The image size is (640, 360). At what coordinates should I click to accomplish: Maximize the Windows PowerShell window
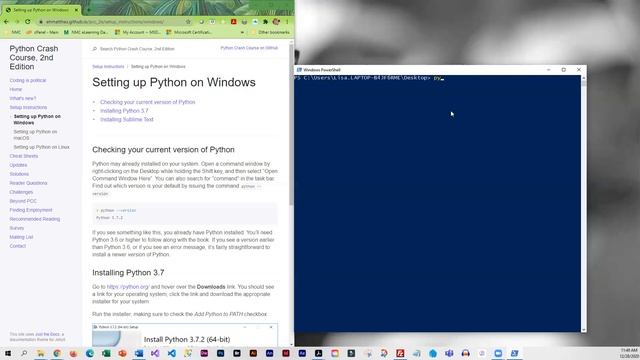[564, 70]
